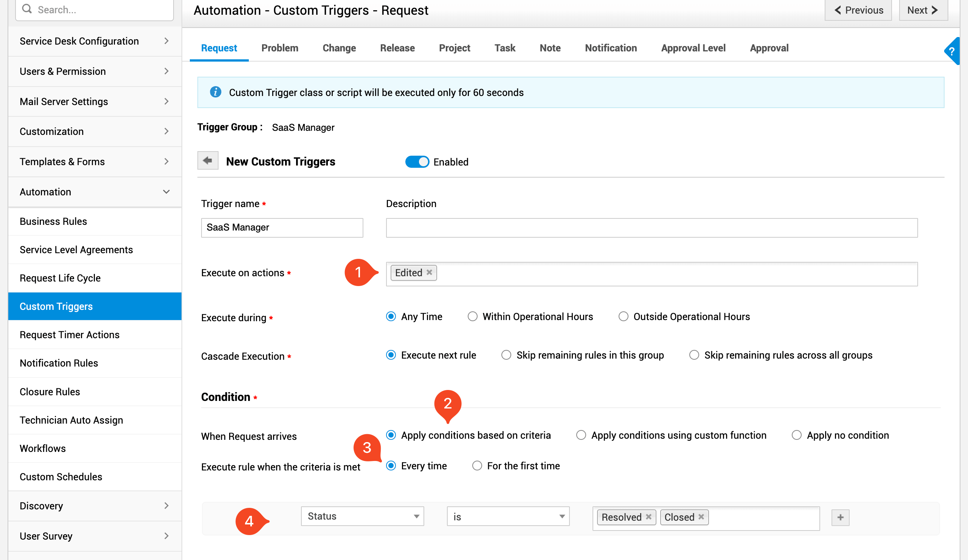The height and width of the screenshot is (560, 968).
Task: Select Apply conditions using custom function
Action: 581,435
